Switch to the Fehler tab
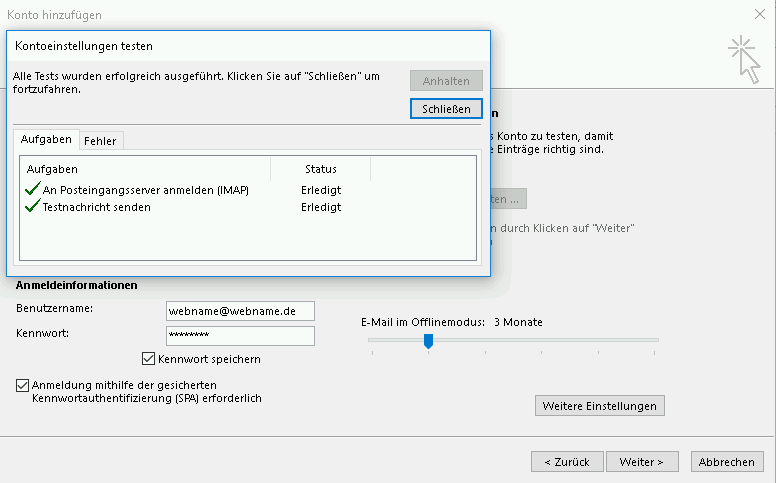This screenshot has height=483, width=776. point(100,141)
